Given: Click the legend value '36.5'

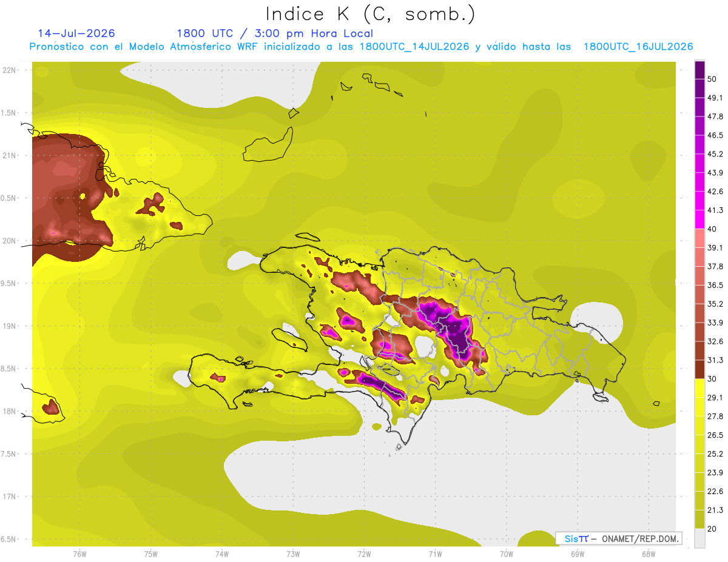Looking at the screenshot, I should 716,285.
